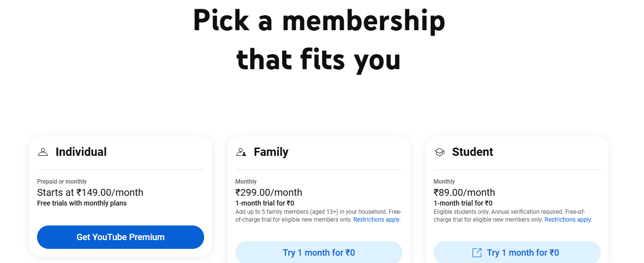Click the ₹89.00/month Student price

pos(464,192)
